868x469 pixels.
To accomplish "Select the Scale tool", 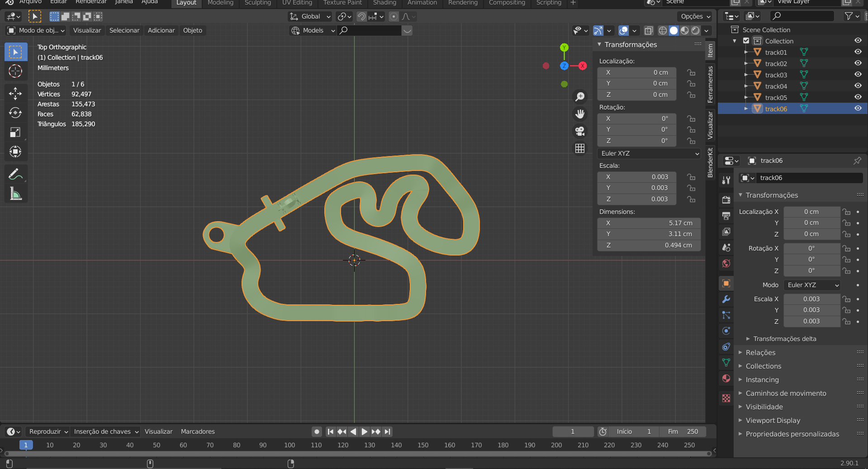I will [x=15, y=132].
